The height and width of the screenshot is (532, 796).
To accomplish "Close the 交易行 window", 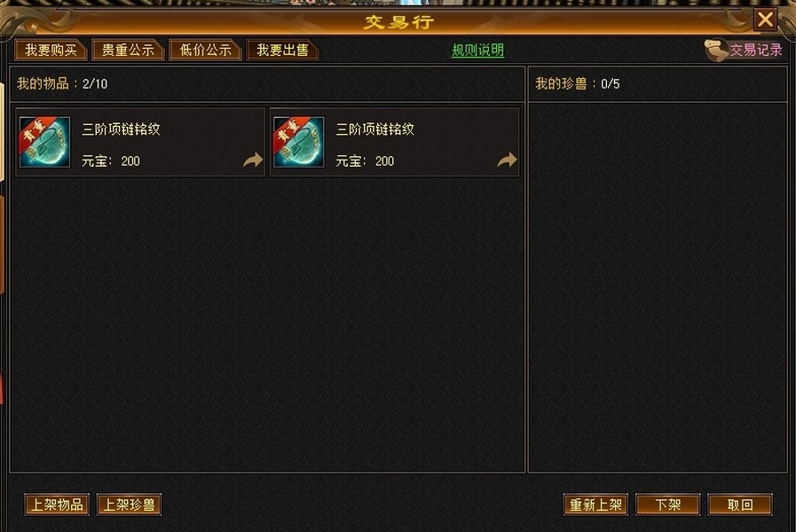I will [765, 20].
